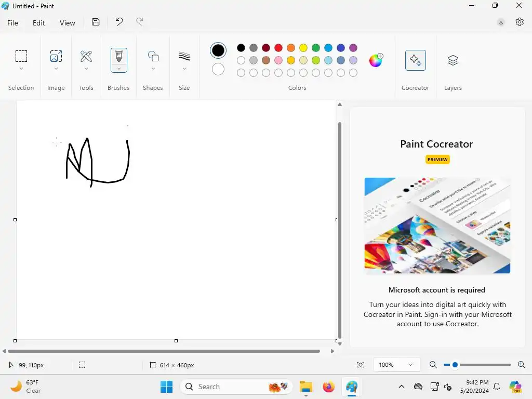The width and height of the screenshot is (532, 399).
Task: Open Firefox from the taskbar
Action: pos(328,387)
